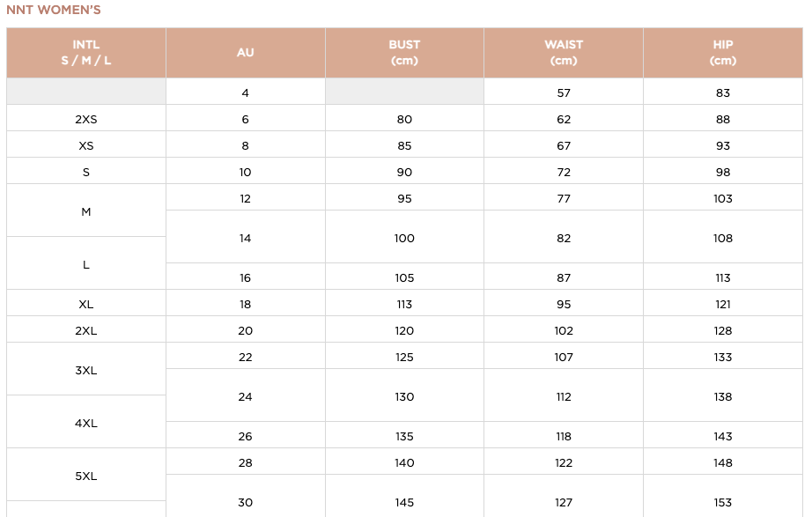Viewport: 812px width, 517px height.
Task: Select the XS size label
Action: tap(86, 145)
